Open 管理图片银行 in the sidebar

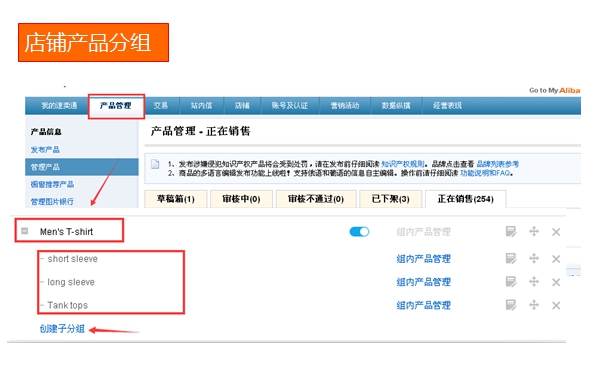(52, 201)
